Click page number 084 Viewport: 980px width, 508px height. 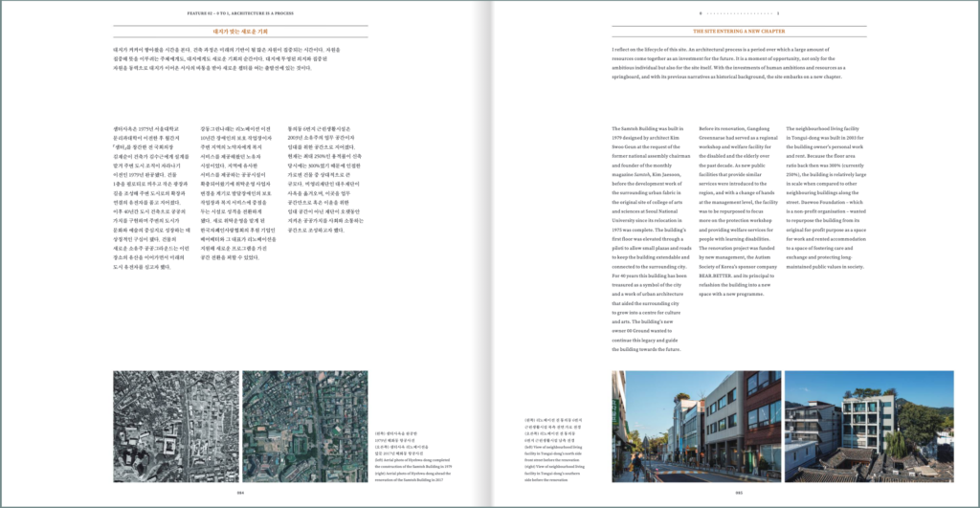point(240,493)
